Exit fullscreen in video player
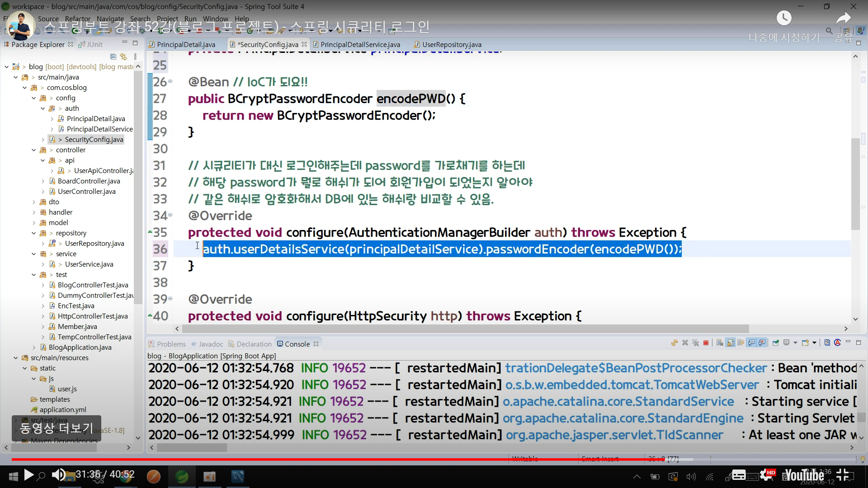The height and width of the screenshot is (488, 868). 842,474
